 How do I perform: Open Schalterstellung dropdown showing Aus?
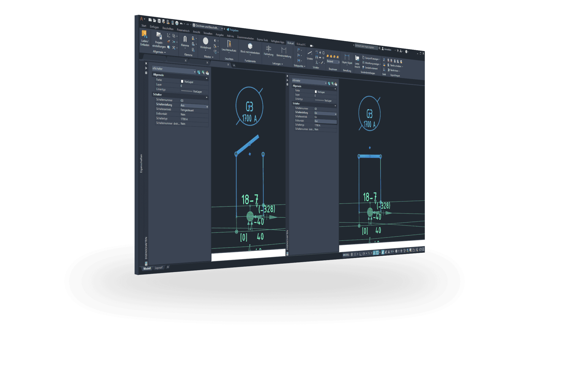pos(207,107)
